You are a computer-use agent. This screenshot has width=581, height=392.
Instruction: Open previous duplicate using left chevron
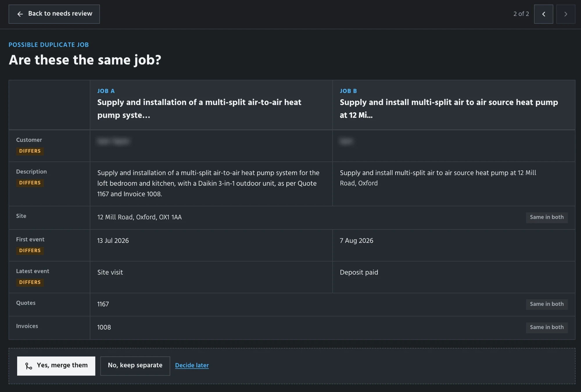click(x=544, y=14)
